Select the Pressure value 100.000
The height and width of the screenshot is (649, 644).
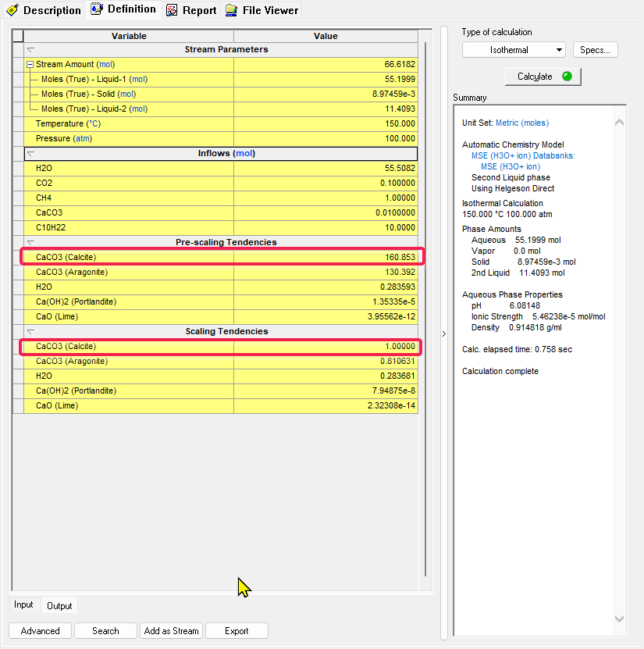(326, 139)
